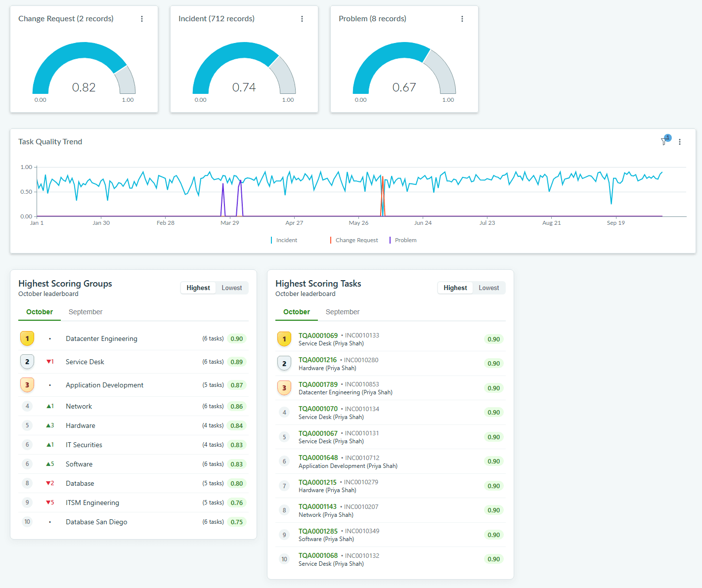Select September tab in Scoring Groups panel
The image size is (702, 588).
click(86, 312)
